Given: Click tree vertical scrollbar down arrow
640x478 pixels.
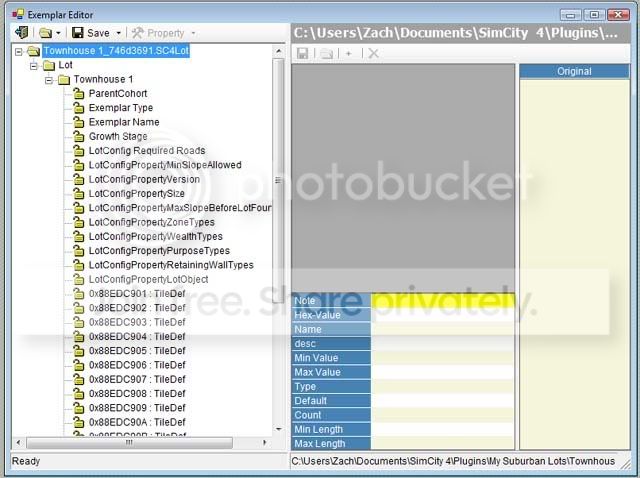Looking at the screenshot, I should [x=279, y=429].
